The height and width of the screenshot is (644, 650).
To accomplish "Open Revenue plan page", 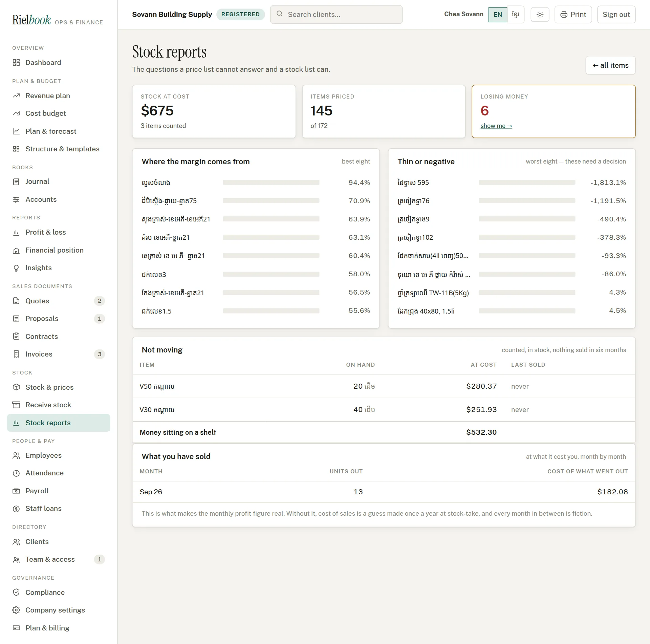I will (59, 96).
